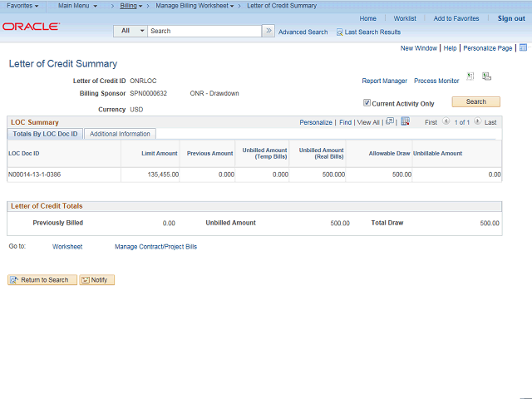Select the Totals By LOC Doc ID tab
The height and width of the screenshot is (399, 532).
point(45,134)
